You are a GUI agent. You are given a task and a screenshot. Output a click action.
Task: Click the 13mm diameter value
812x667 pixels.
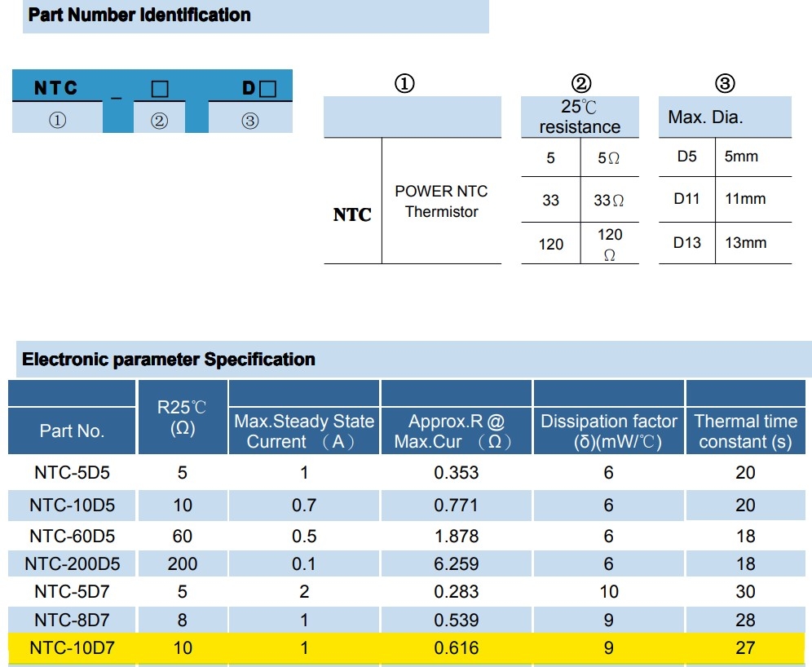[745, 243]
